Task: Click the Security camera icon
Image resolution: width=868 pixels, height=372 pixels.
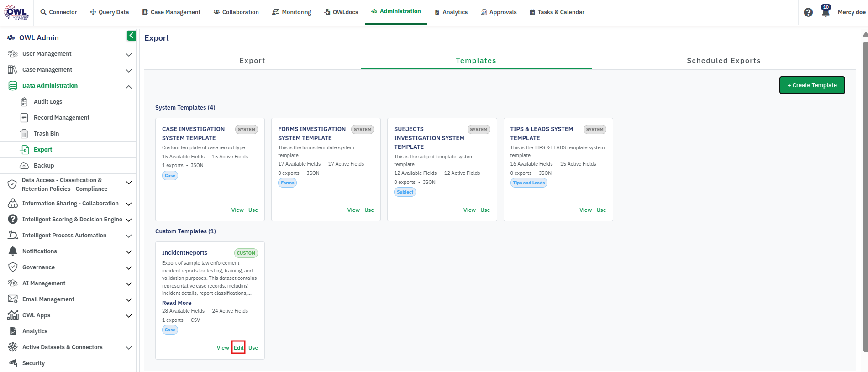Action: tap(13, 363)
